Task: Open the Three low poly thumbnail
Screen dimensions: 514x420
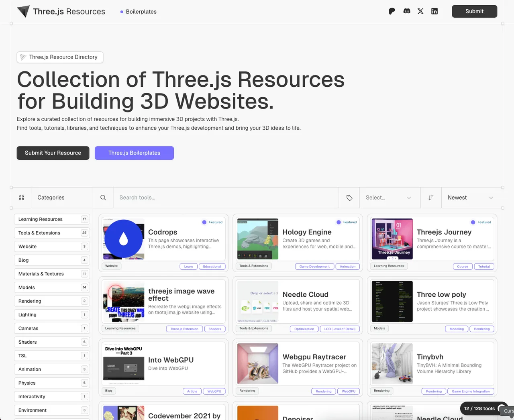Action: 392,302
